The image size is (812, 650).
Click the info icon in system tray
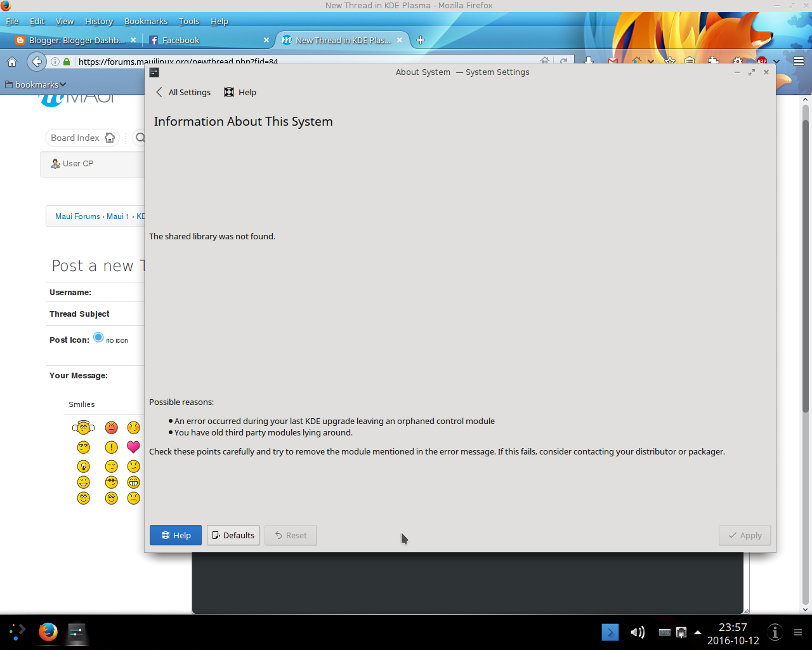775,632
